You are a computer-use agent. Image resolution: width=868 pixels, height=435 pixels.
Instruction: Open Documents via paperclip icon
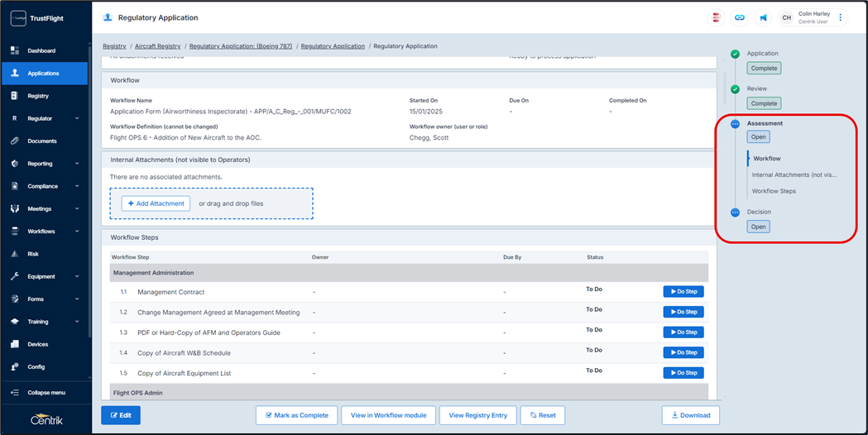(x=15, y=141)
